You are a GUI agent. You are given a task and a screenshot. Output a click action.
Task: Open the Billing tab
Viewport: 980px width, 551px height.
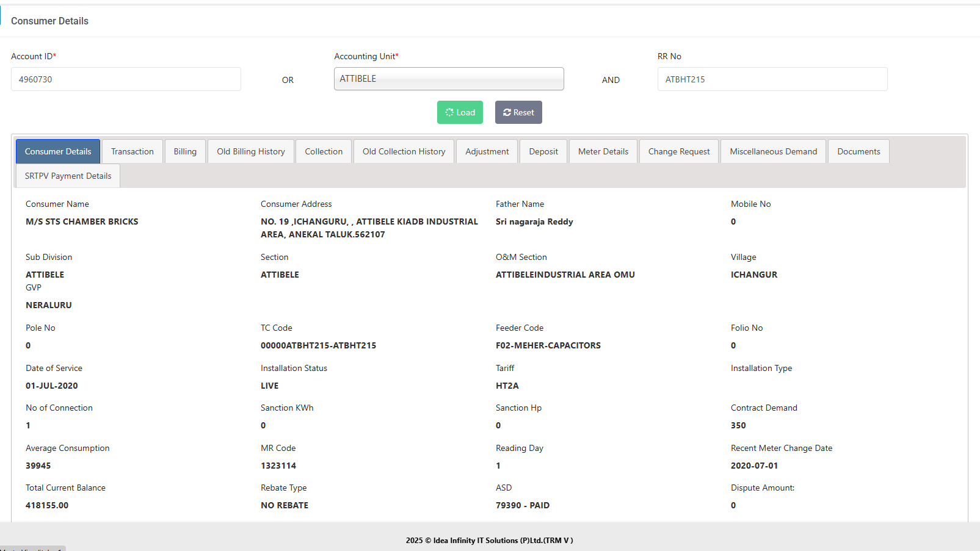point(185,151)
